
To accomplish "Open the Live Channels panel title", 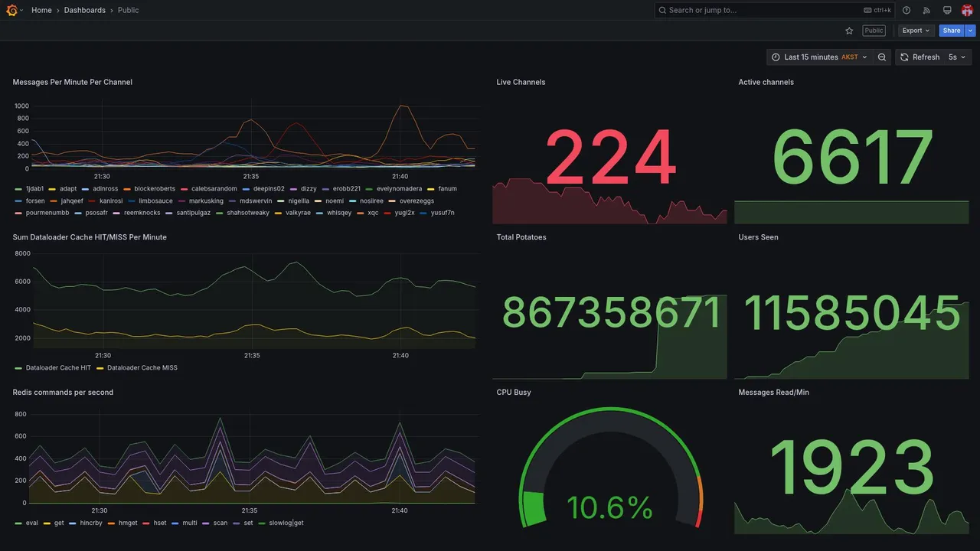I will coord(521,82).
